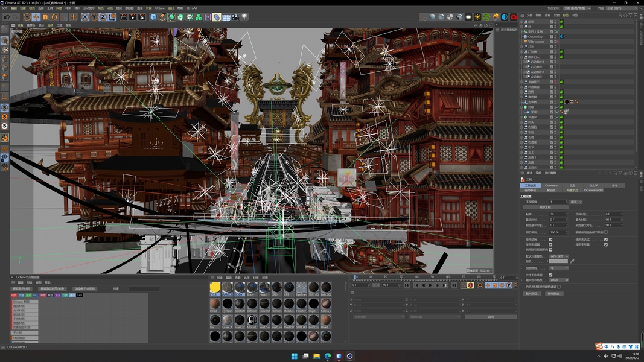Click the grey default object color swatch

coord(558,261)
